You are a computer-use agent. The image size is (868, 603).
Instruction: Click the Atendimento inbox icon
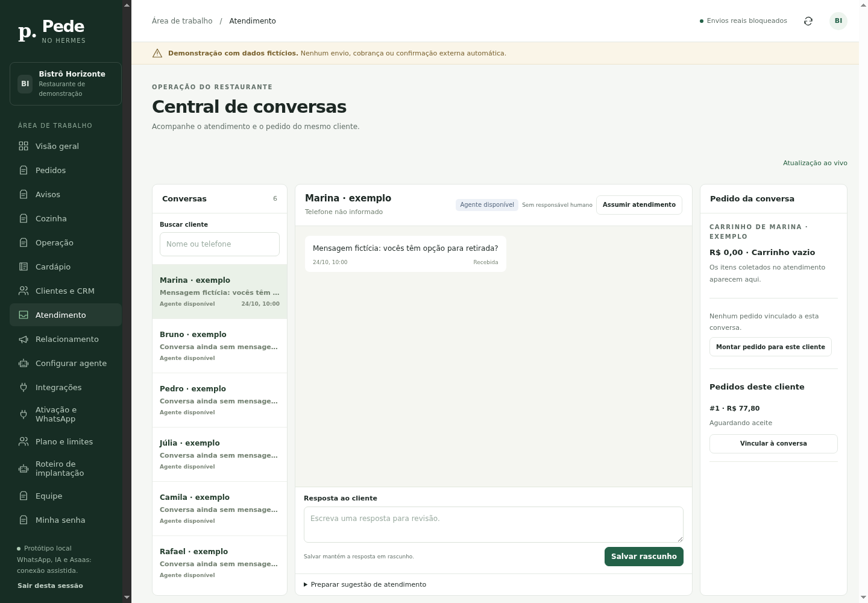(x=24, y=315)
